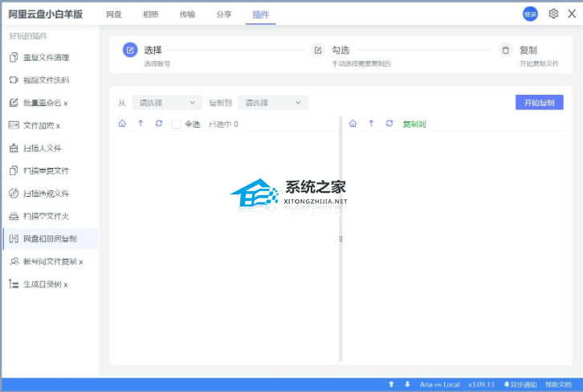Open the 扫描空文件夹 plugin

click(x=50, y=216)
